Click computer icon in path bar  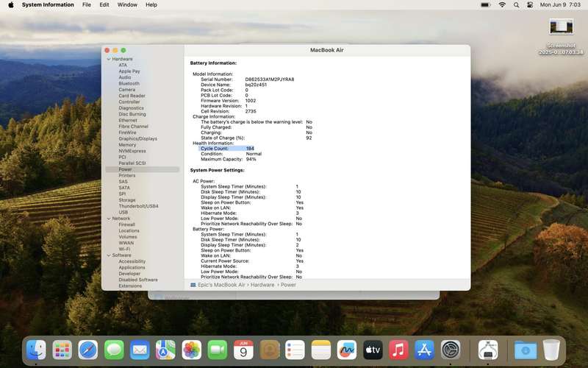(x=193, y=285)
